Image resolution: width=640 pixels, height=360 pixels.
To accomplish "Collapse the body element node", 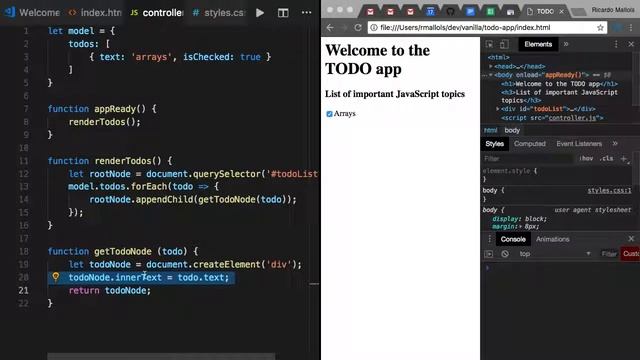I will 491,75.
